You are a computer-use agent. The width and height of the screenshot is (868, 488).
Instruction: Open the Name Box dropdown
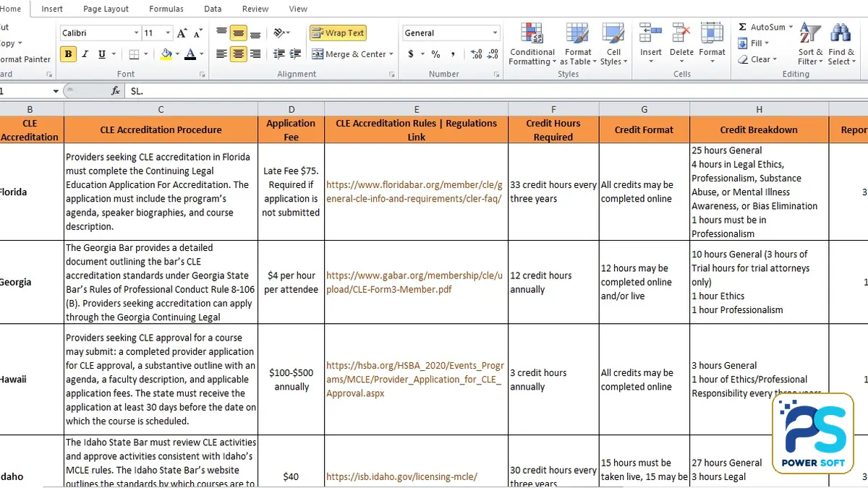click(x=56, y=91)
